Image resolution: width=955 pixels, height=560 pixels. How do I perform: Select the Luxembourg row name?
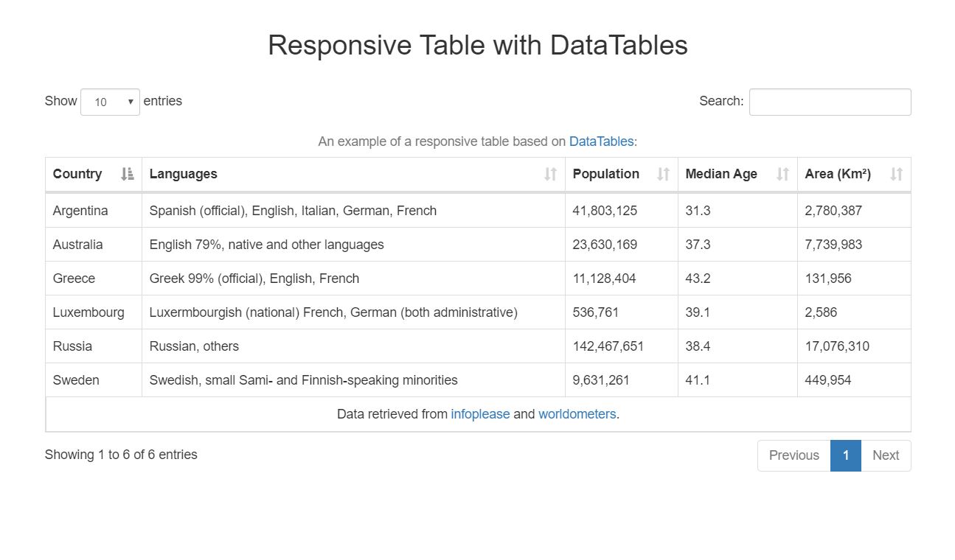click(x=88, y=312)
